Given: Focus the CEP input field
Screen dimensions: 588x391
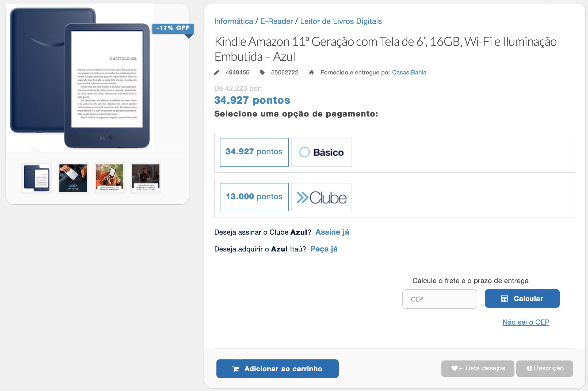Looking at the screenshot, I should tap(440, 299).
